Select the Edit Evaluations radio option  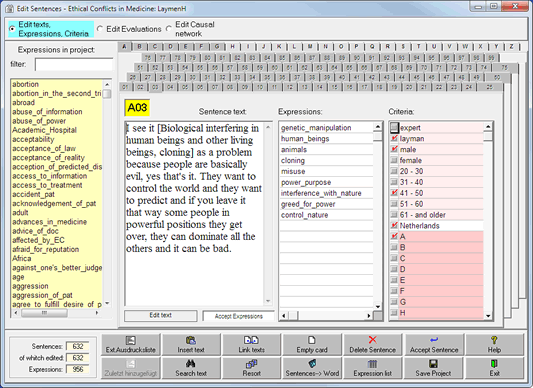click(100, 29)
